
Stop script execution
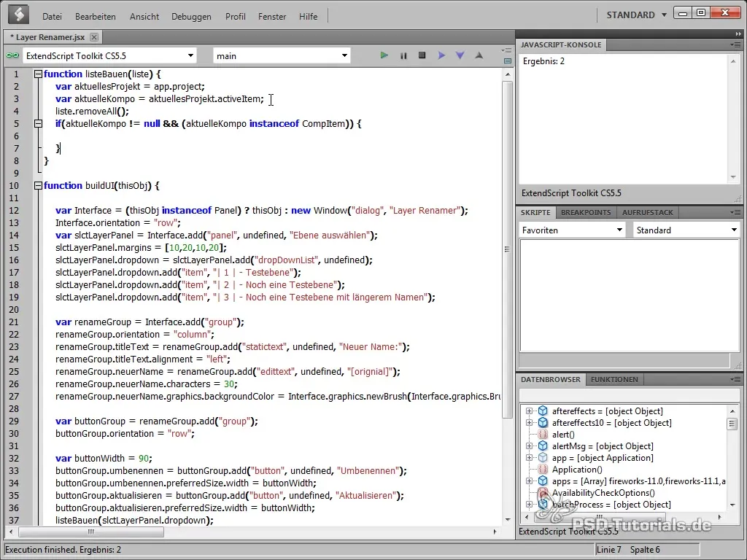coord(422,55)
